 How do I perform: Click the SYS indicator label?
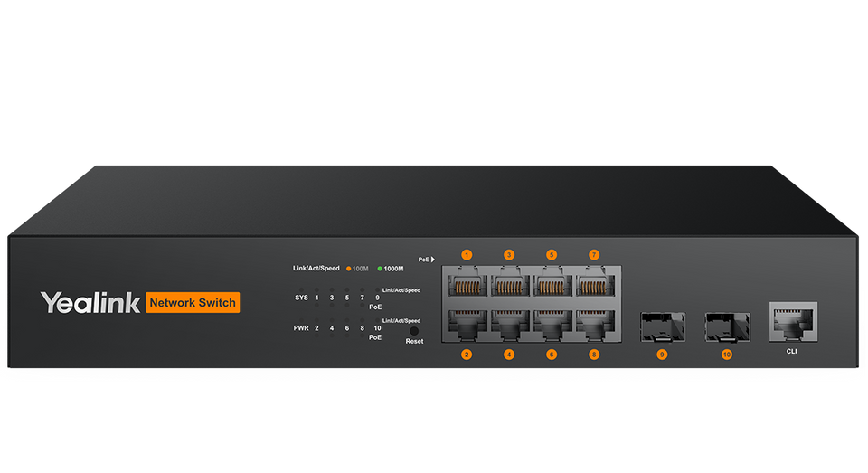pyautogui.click(x=301, y=298)
